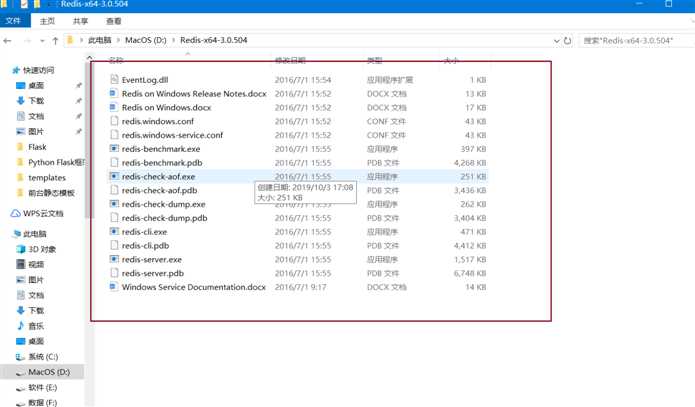The width and height of the screenshot is (695, 407).
Task: Refresh the current folder
Action: pyautogui.click(x=567, y=41)
